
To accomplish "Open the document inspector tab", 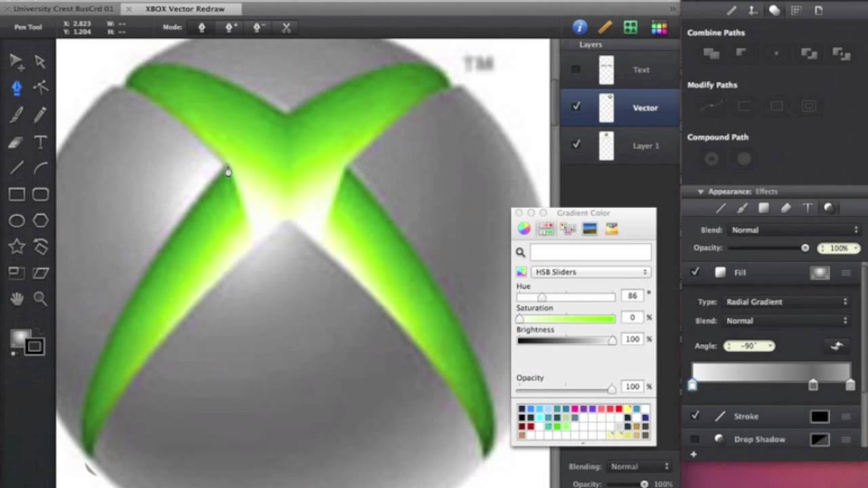I will [818, 10].
